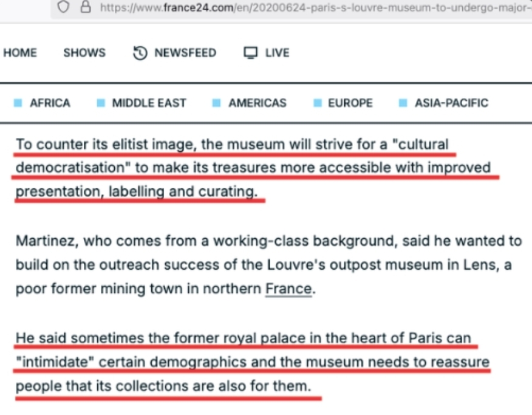Viewport: 532px width, 415px height.
Task: Click the text "people that its collections are also for them."
Action: [x=163, y=386]
